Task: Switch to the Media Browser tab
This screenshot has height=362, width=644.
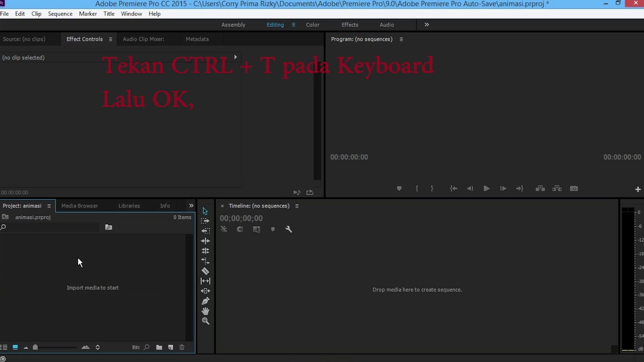Action: 79,206
